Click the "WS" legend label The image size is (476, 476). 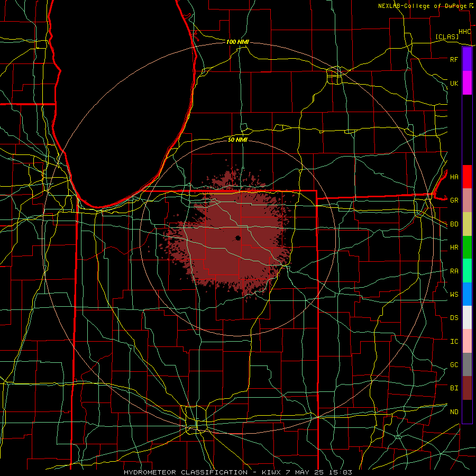pyautogui.click(x=454, y=294)
